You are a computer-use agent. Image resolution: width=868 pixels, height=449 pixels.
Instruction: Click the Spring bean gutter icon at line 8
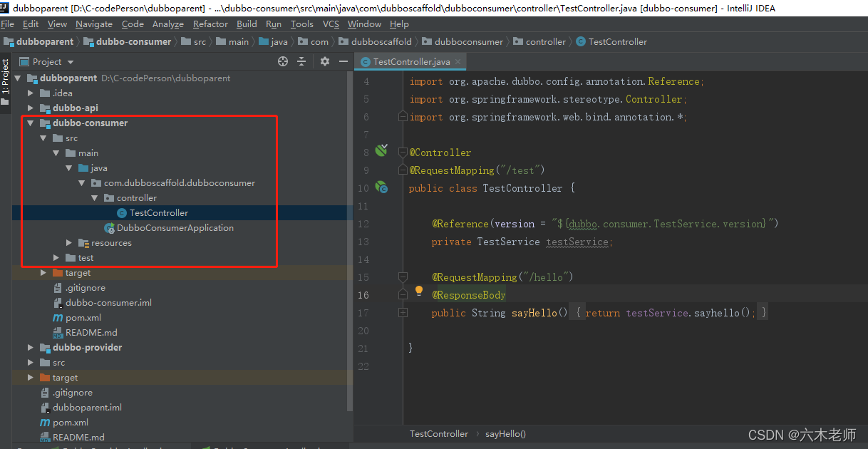tap(382, 150)
